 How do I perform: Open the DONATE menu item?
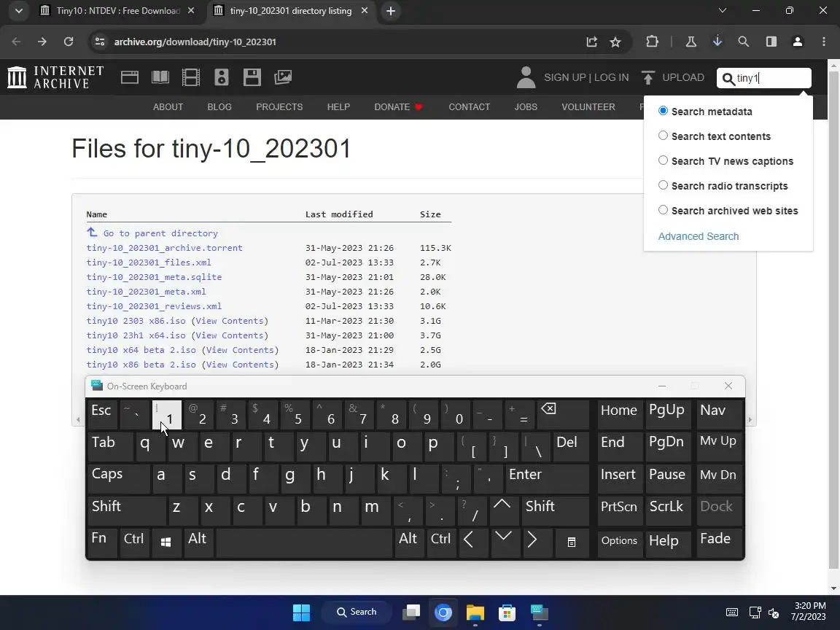398,107
